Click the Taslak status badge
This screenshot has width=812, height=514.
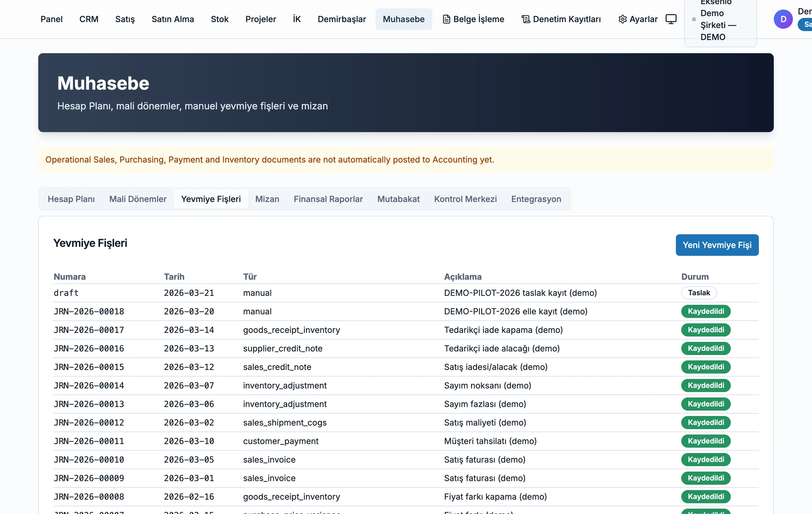click(699, 293)
